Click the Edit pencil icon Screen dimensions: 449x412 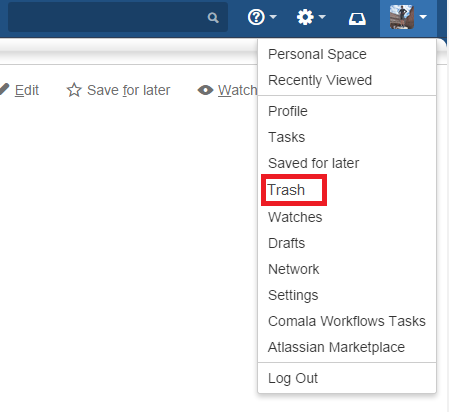[x=4, y=89]
